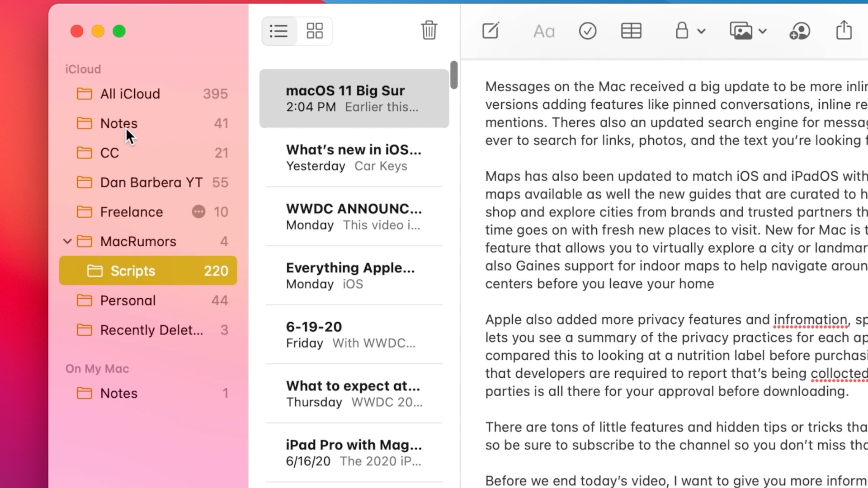Open the WWDC ANNOUNC note
The image size is (868, 488).
pyautogui.click(x=354, y=216)
